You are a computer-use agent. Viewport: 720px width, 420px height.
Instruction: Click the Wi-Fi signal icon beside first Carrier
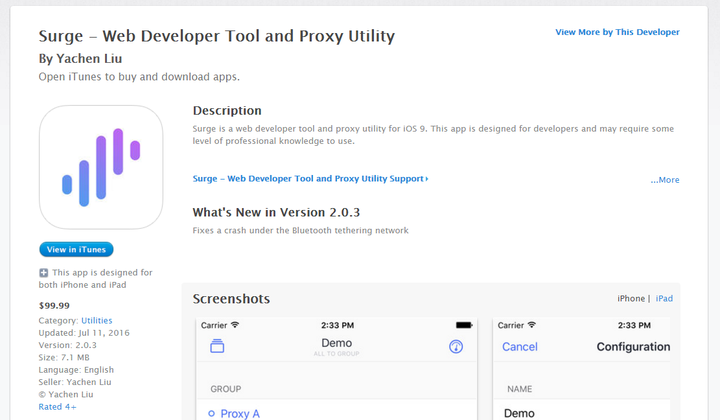[235, 325]
